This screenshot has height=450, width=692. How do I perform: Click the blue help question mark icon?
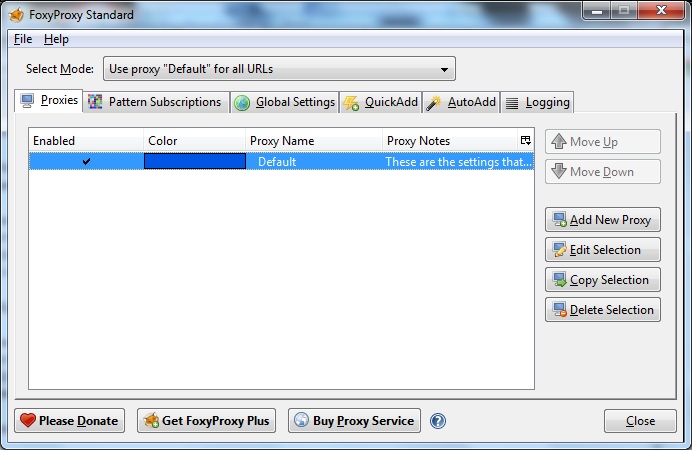pyautogui.click(x=438, y=420)
